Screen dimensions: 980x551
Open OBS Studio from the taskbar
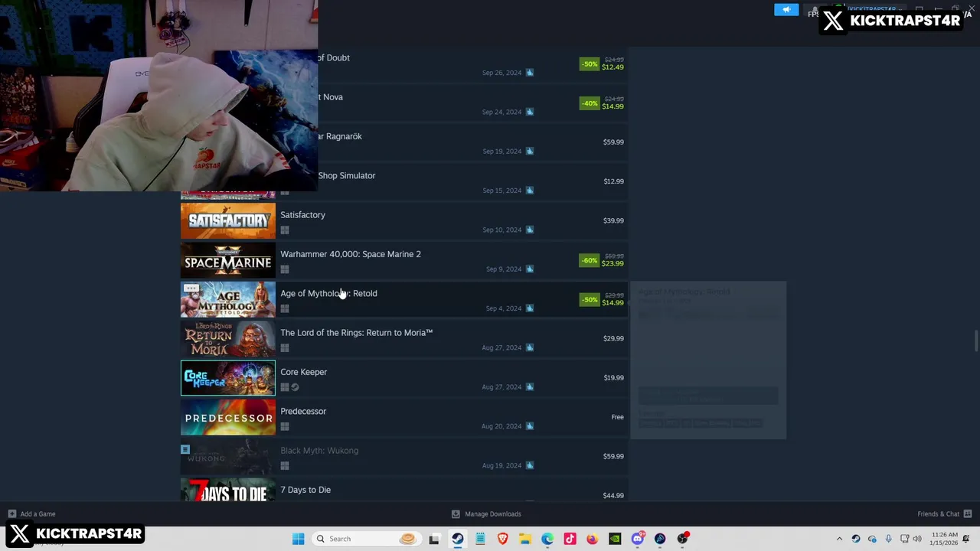click(682, 539)
